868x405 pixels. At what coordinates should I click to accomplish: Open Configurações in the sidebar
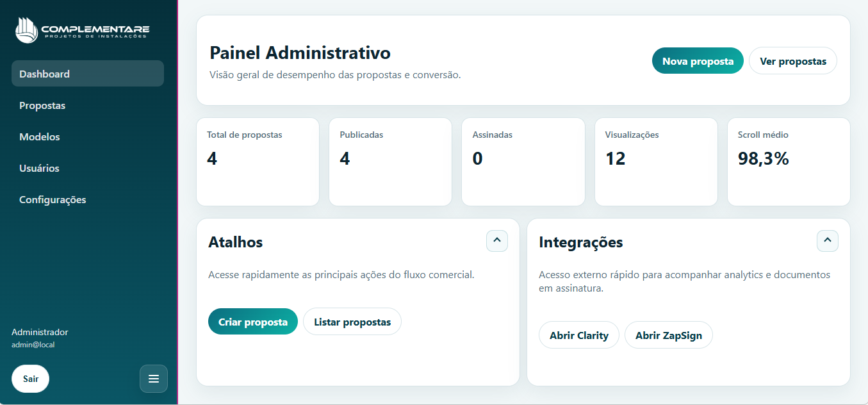click(88, 199)
